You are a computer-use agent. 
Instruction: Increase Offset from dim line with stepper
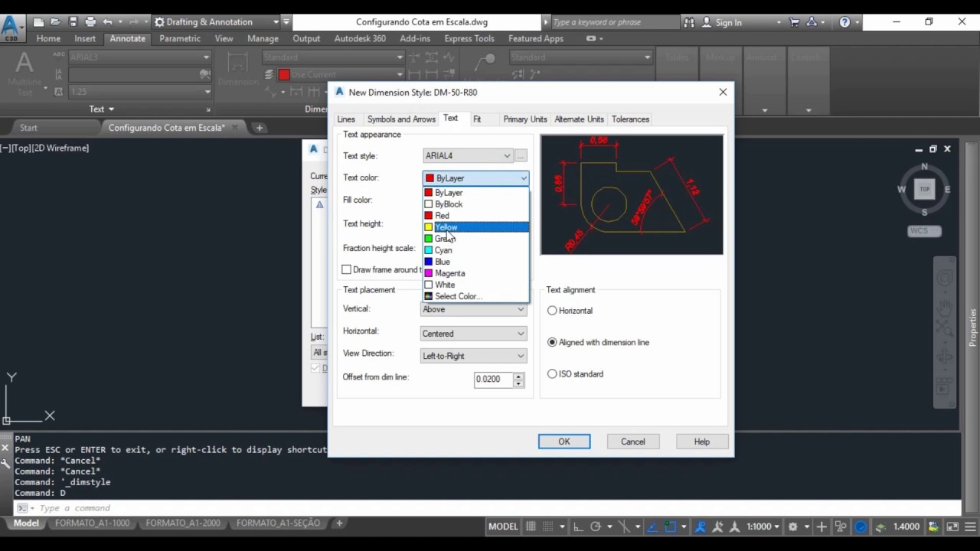coord(519,376)
